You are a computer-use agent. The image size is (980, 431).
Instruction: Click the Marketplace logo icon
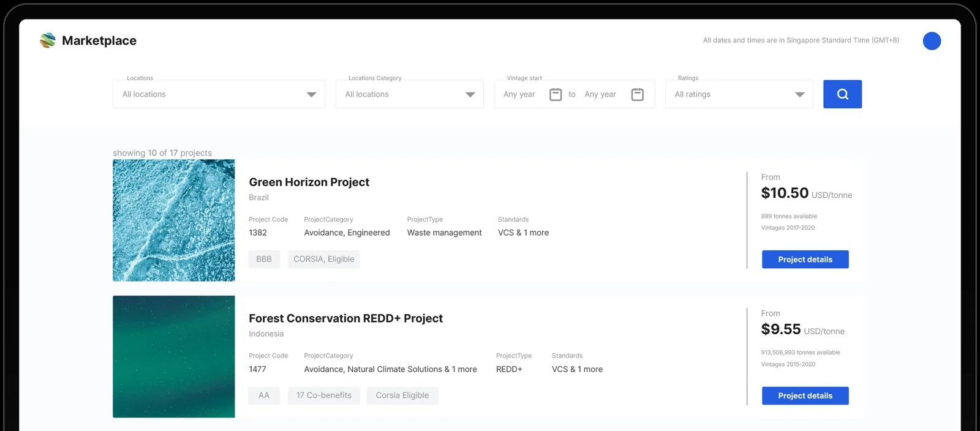48,40
